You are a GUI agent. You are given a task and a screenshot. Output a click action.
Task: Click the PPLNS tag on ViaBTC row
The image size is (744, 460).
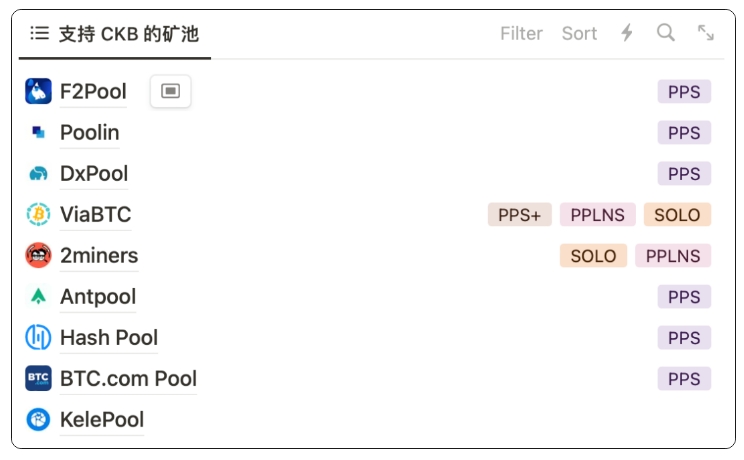coord(597,215)
